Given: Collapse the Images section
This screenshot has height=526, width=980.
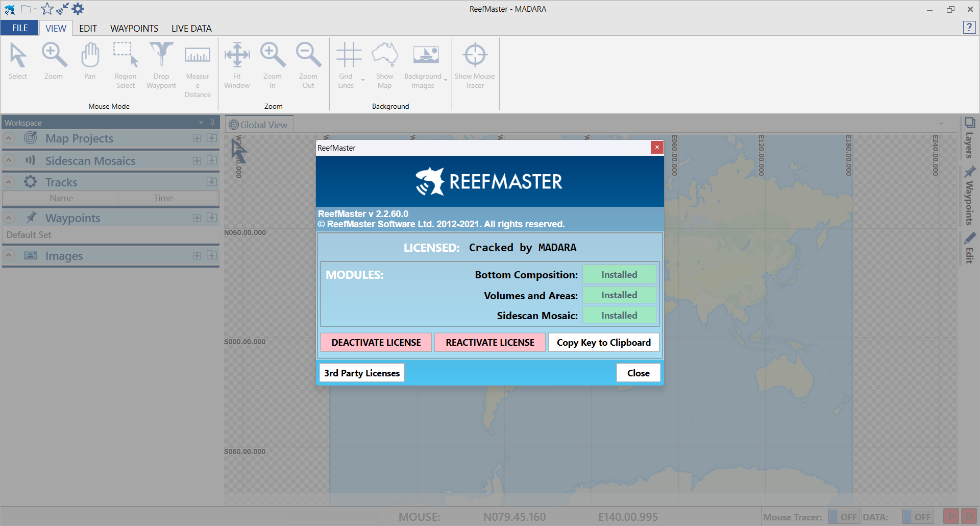Looking at the screenshot, I should coord(9,255).
